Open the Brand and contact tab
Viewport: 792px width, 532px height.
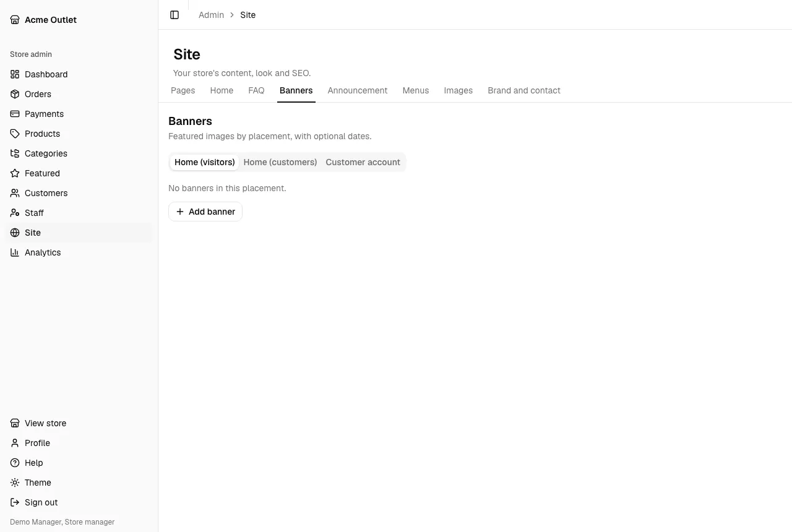pyautogui.click(x=524, y=90)
